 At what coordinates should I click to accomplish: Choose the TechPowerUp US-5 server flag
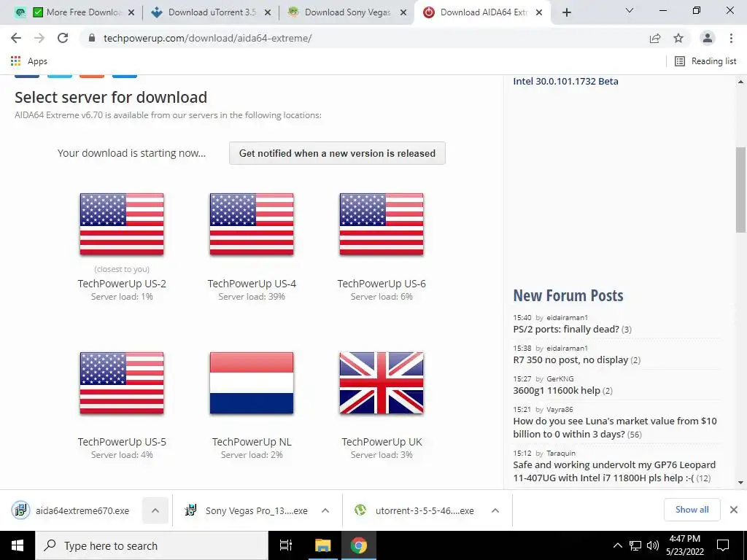122,383
